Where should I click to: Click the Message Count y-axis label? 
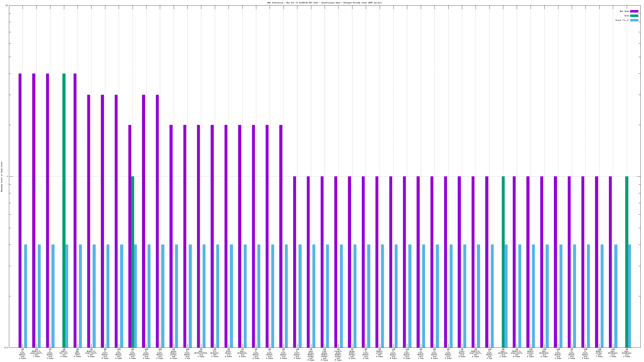click(2, 176)
